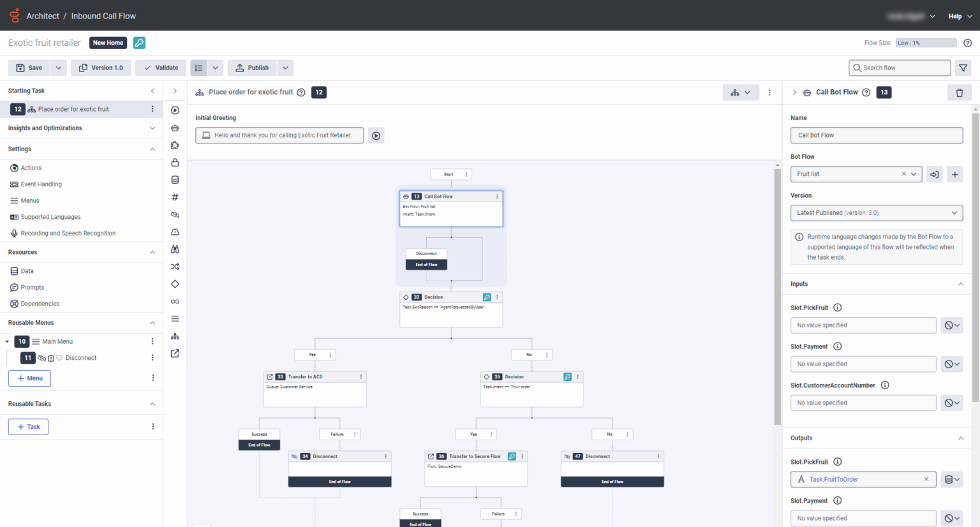Image resolution: width=980 pixels, height=527 pixels.
Task: Select the external-link Transfer action icon
Action: (175, 353)
